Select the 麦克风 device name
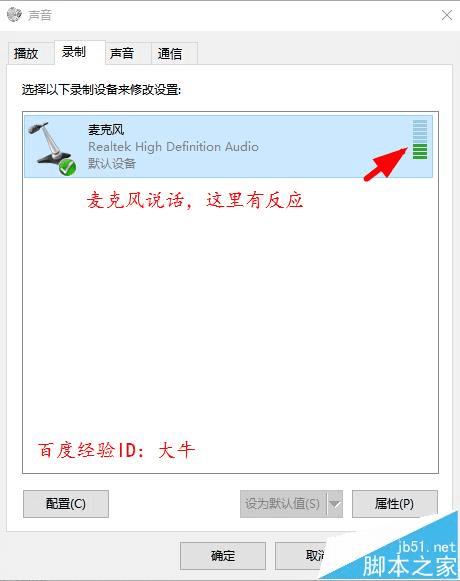This screenshot has width=460, height=581. [106, 130]
